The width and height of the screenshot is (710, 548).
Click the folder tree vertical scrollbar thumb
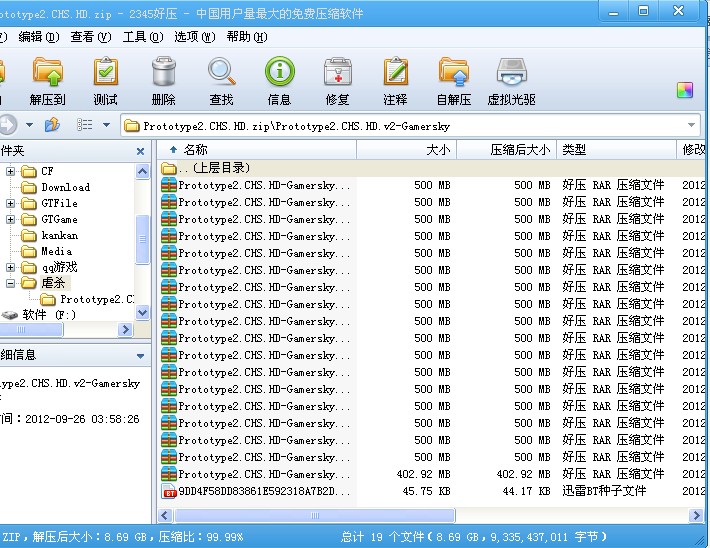pyautogui.click(x=142, y=239)
